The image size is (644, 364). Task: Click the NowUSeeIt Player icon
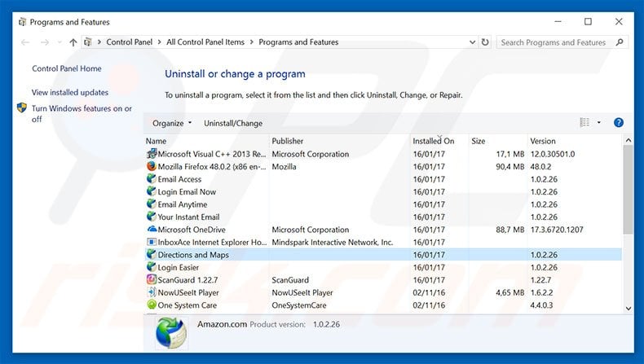(x=152, y=292)
